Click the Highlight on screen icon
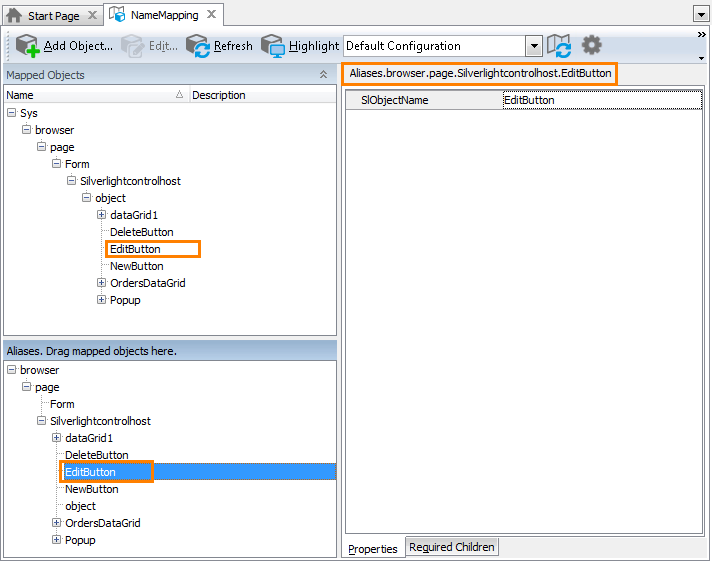Image resolution: width=712 pixels, height=561 pixels. [273, 46]
